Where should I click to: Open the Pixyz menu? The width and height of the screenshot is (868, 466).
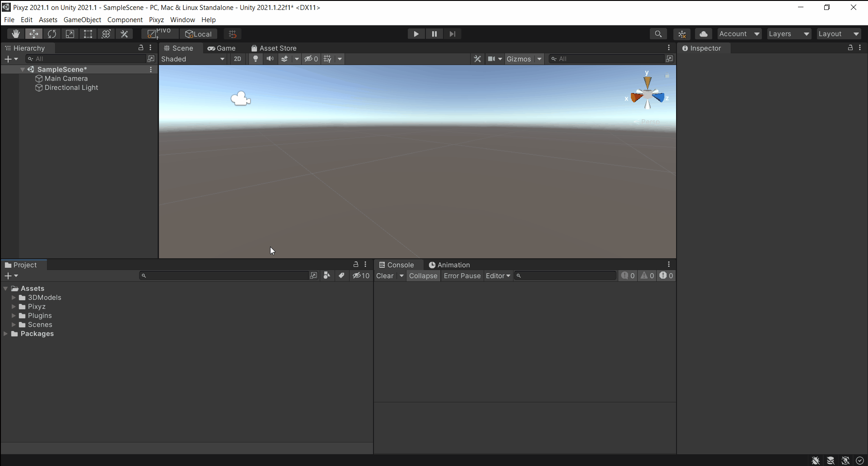coord(156,20)
